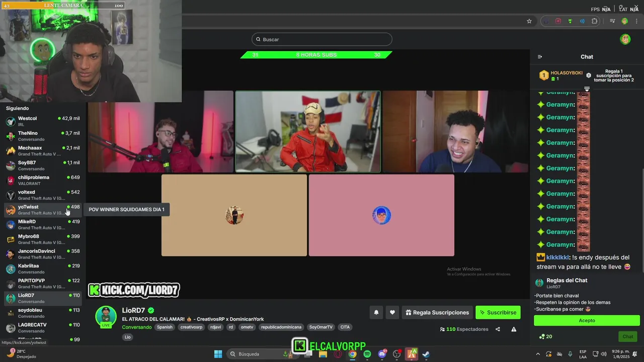This screenshot has height=362, width=644.
Task: Click klkklkkl username in chat
Action: [557, 257]
